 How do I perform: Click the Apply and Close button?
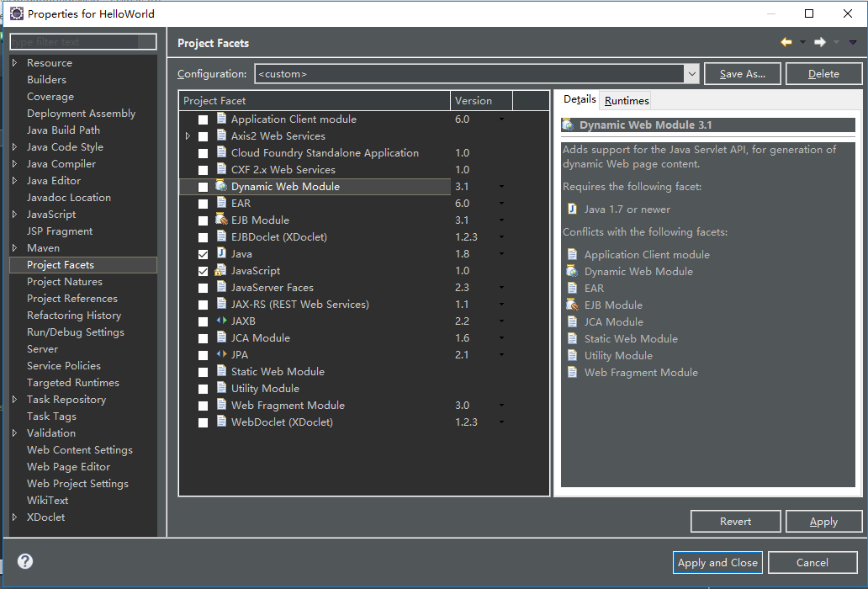[717, 562]
